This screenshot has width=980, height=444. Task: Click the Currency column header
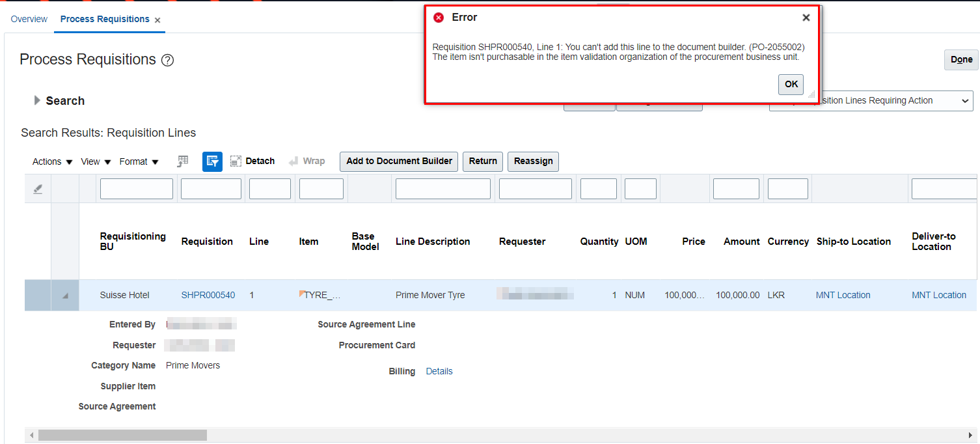tap(788, 242)
